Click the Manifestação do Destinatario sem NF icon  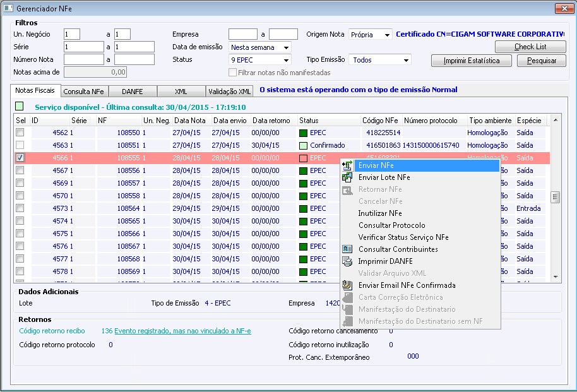tap(347, 321)
